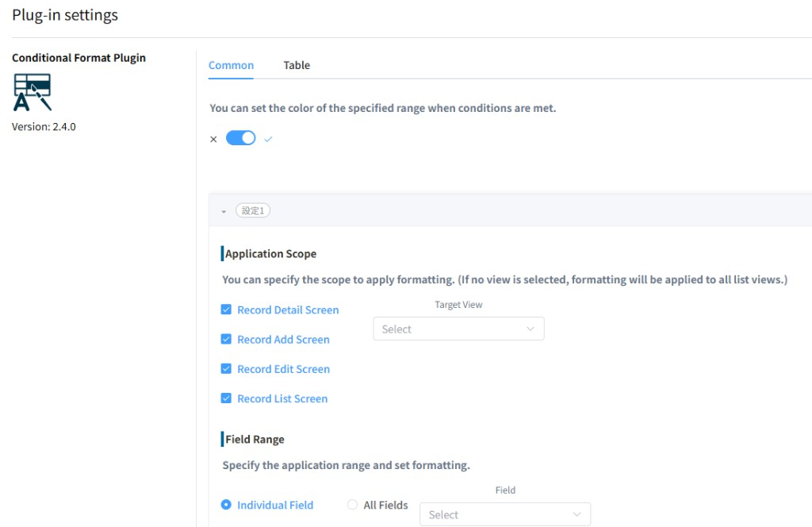Collapse the 設定1 settings section
812x527 pixels.
224,211
